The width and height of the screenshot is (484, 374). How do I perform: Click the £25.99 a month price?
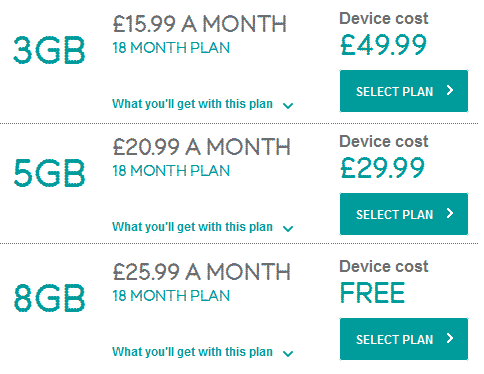point(202,272)
